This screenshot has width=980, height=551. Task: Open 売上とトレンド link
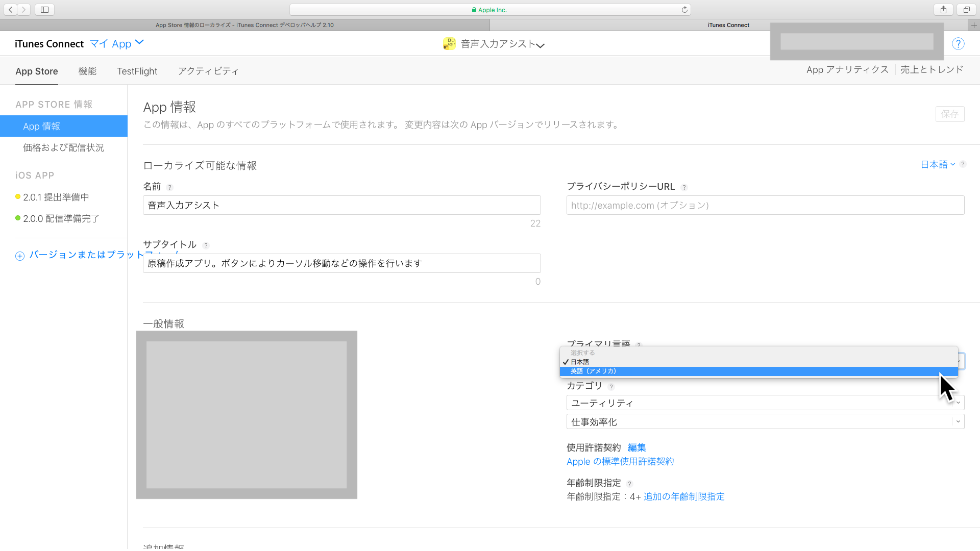click(932, 69)
